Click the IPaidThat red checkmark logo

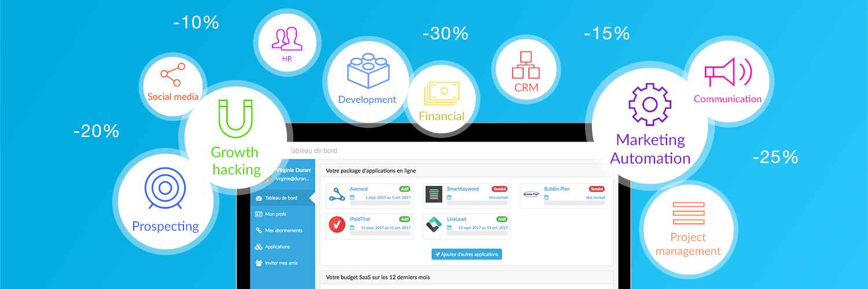(337, 224)
